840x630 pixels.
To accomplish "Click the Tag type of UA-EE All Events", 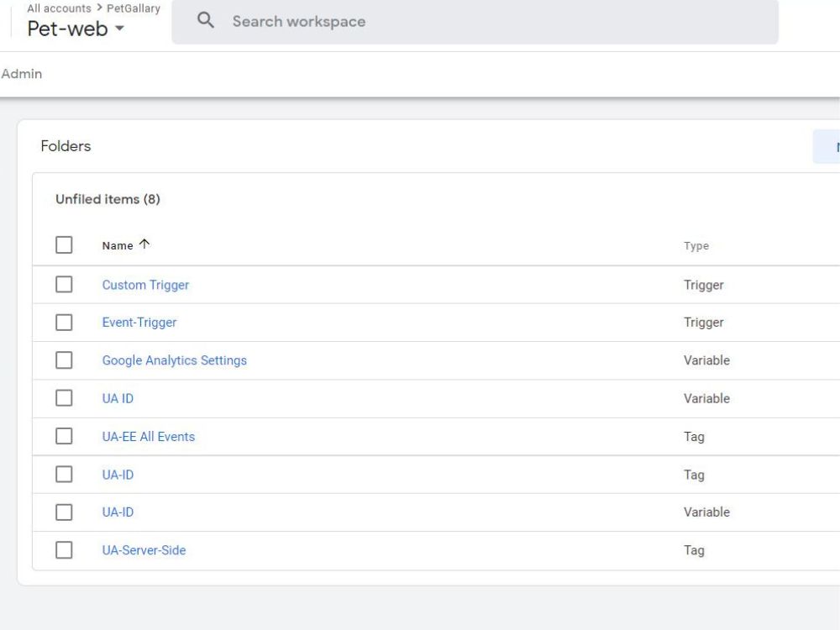I will (694, 437).
